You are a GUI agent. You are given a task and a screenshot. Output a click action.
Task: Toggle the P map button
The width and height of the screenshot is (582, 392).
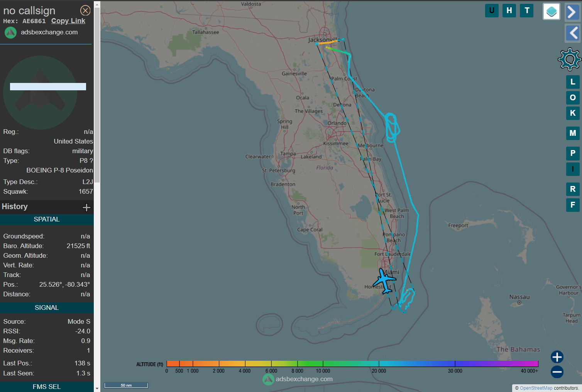pos(573,153)
